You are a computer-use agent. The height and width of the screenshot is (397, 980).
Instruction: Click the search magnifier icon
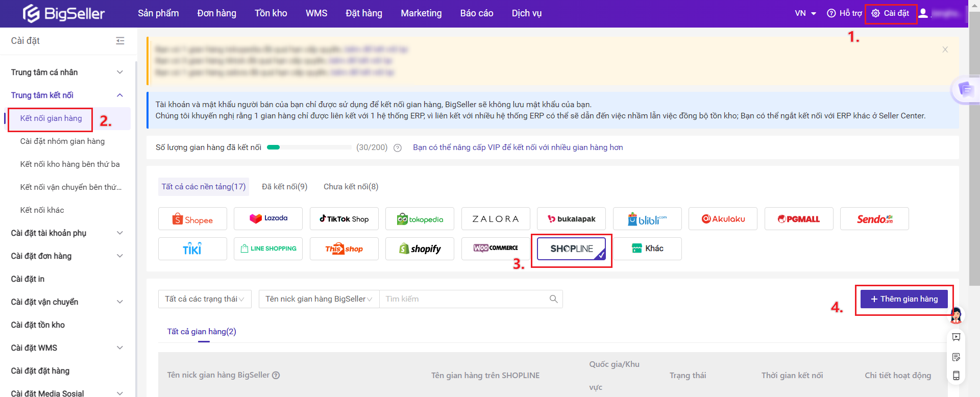[x=553, y=299]
